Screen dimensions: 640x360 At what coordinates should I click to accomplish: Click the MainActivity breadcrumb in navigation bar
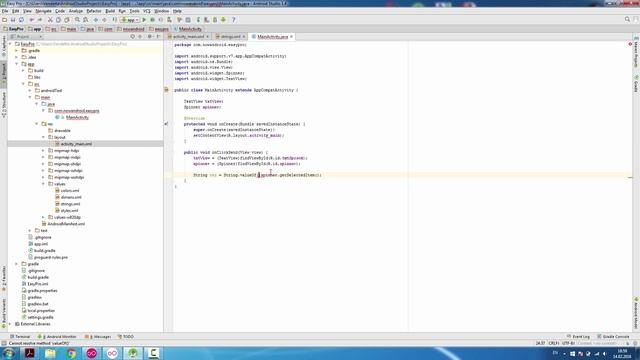point(187,29)
